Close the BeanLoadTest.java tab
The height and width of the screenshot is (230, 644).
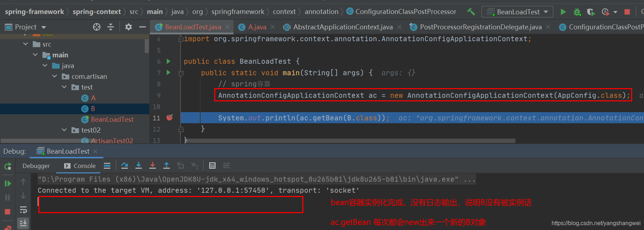[227, 27]
